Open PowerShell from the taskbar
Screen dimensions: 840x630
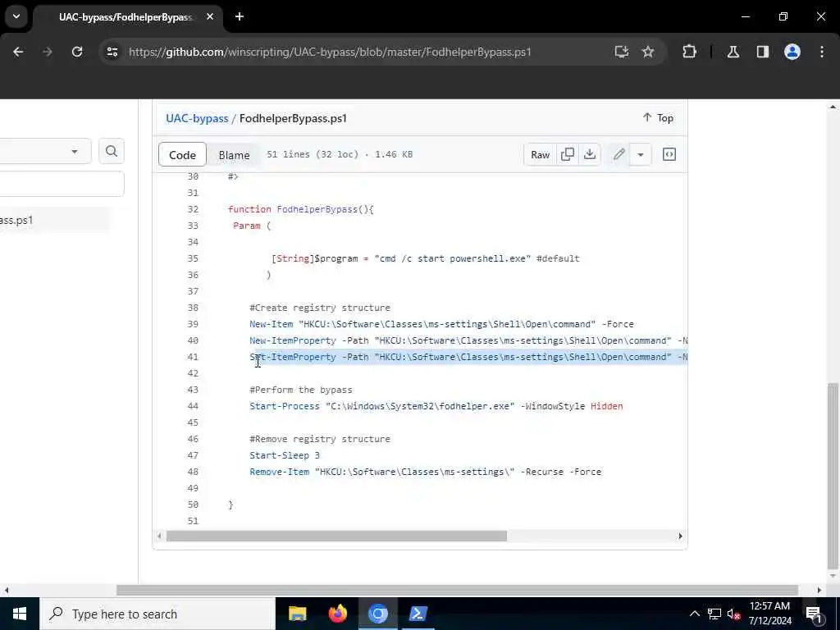click(418, 614)
